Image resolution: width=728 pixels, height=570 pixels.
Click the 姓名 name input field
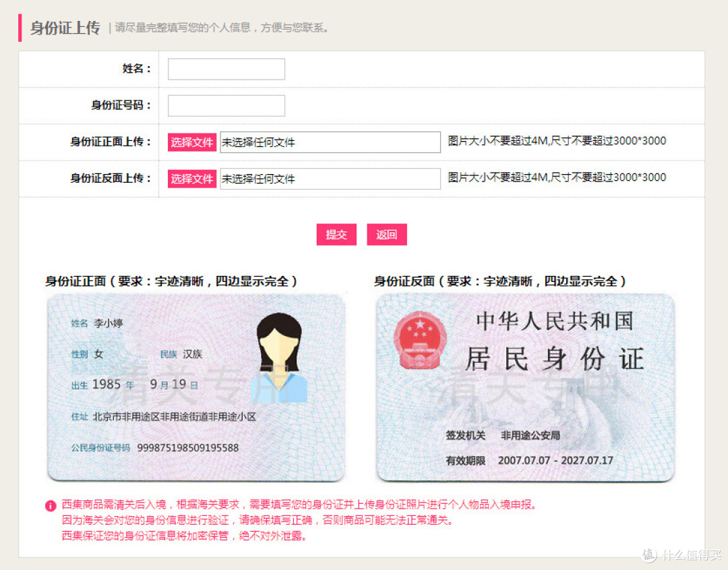pyautogui.click(x=226, y=69)
